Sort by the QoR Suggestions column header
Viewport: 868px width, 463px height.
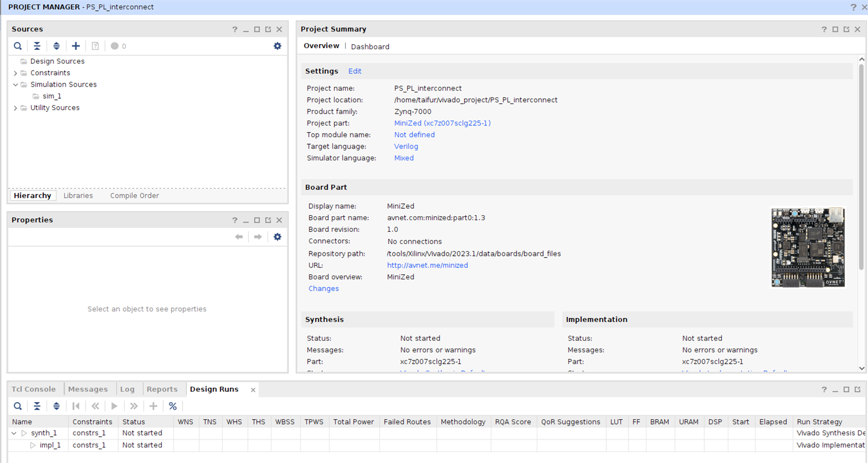point(571,422)
